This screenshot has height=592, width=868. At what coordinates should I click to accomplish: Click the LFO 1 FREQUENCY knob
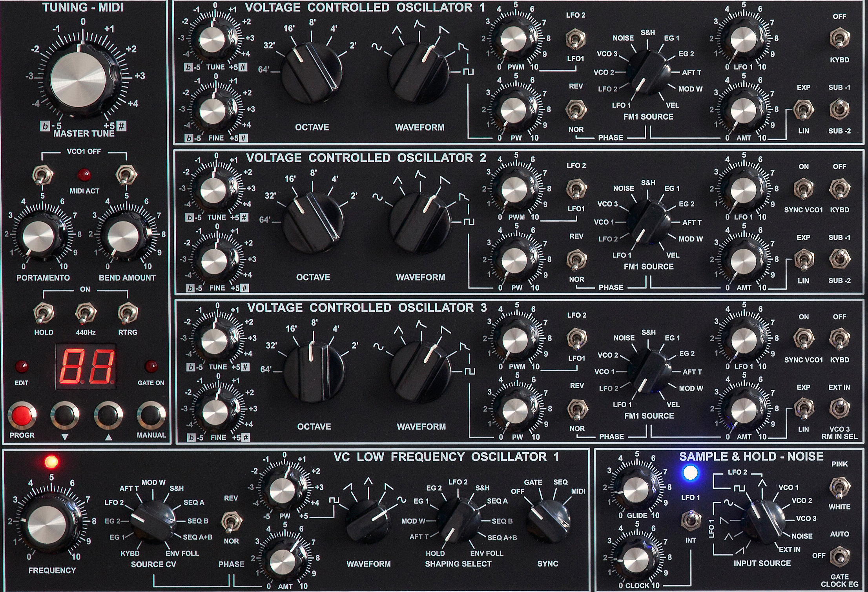click(x=49, y=522)
